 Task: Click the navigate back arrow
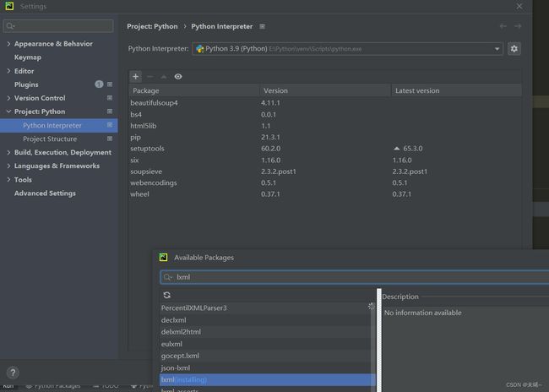(x=503, y=26)
